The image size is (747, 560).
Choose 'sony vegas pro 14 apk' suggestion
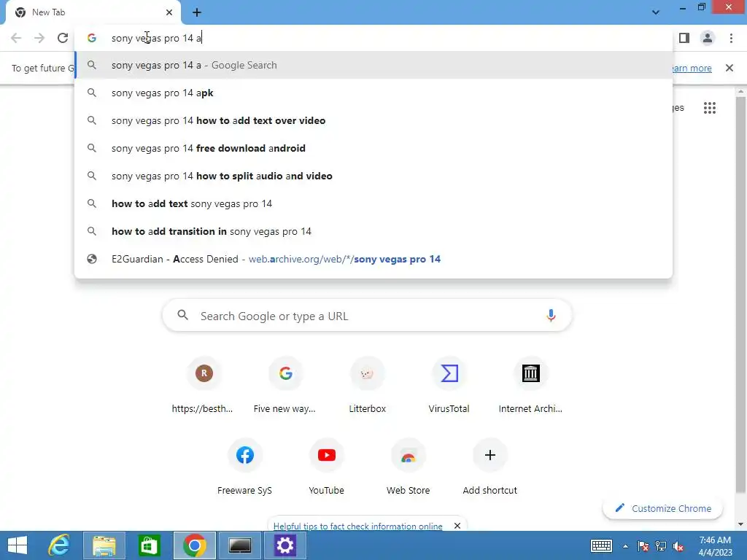pos(373,93)
